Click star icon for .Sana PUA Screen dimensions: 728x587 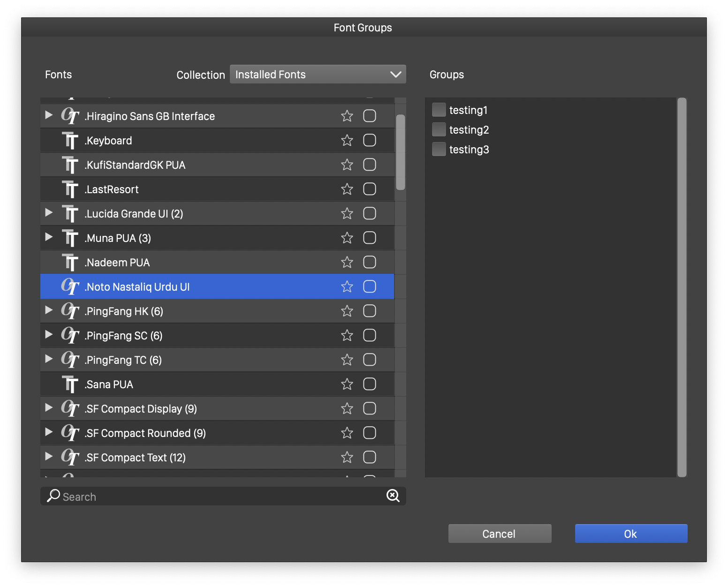point(347,384)
